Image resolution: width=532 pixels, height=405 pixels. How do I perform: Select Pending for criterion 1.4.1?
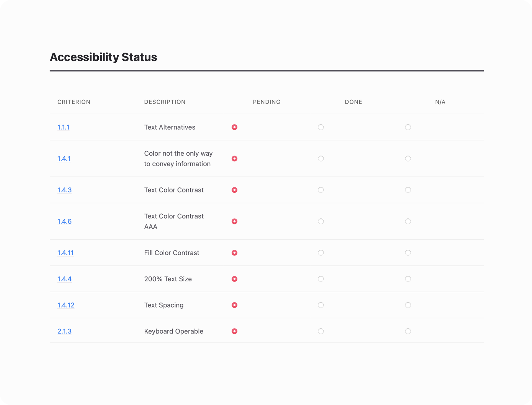pyautogui.click(x=234, y=159)
